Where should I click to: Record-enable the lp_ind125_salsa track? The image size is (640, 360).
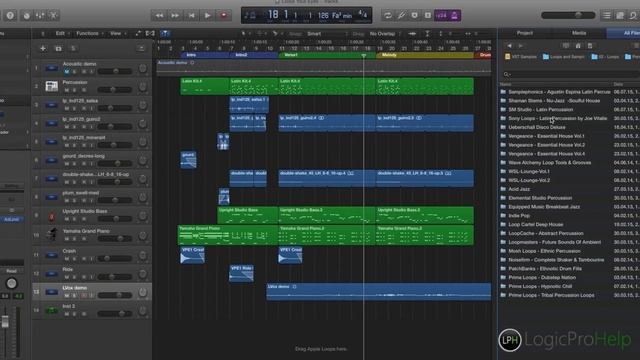click(84, 109)
